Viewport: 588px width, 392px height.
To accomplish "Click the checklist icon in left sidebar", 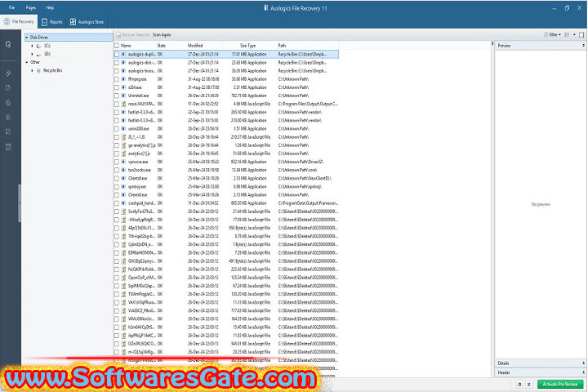I will coord(8,132).
